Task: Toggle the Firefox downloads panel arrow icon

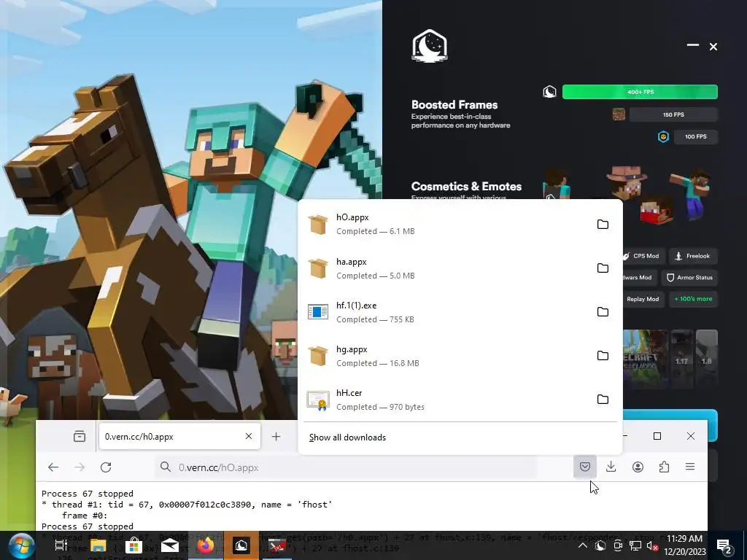Action: 611,467
